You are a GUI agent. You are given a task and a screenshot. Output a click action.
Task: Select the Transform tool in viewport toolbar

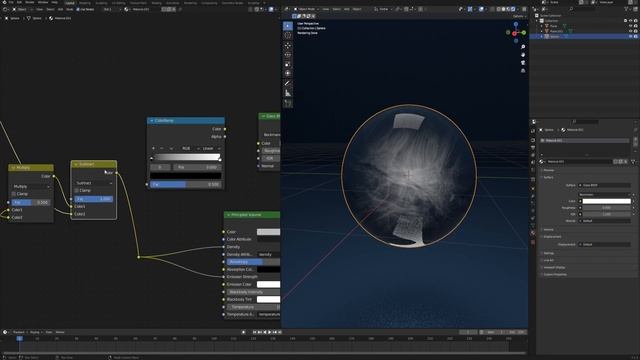click(288, 73)
